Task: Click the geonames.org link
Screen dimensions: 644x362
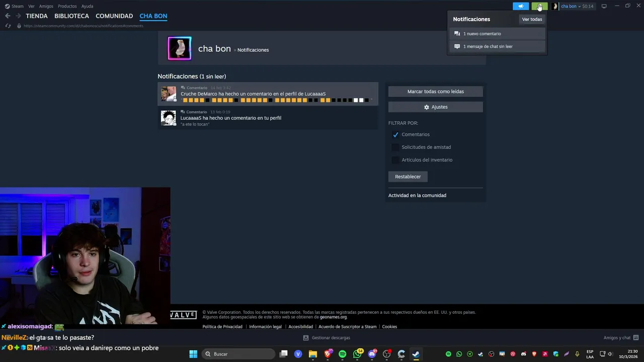Action: 333,317
